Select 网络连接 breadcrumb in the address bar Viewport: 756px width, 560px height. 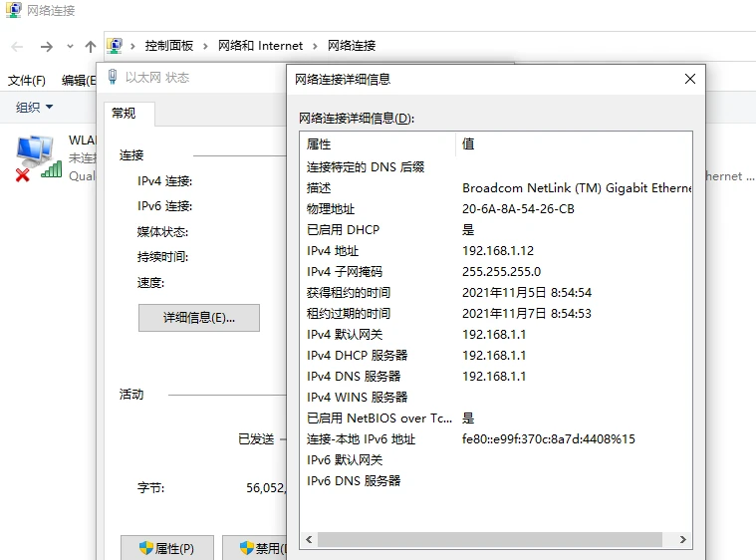click(x=352, y=46)
